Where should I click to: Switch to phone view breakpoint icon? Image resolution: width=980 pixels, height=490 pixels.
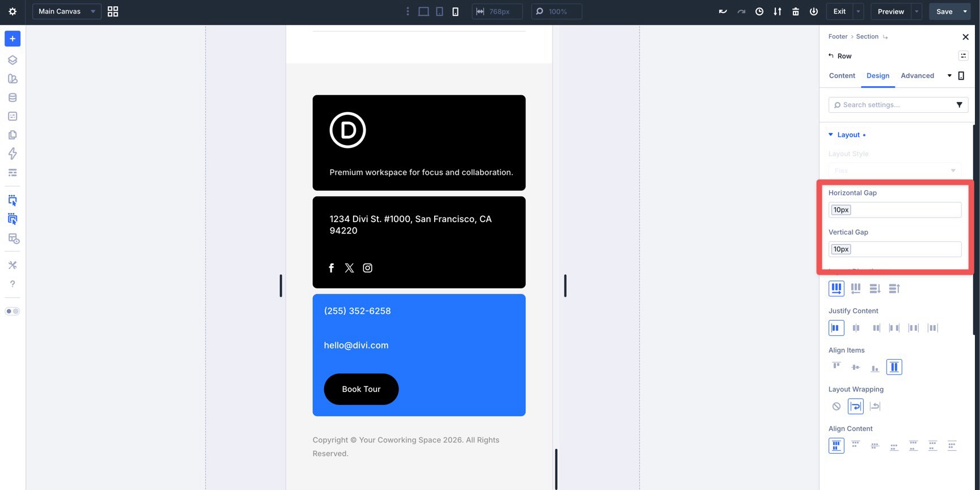coord(455,11)
